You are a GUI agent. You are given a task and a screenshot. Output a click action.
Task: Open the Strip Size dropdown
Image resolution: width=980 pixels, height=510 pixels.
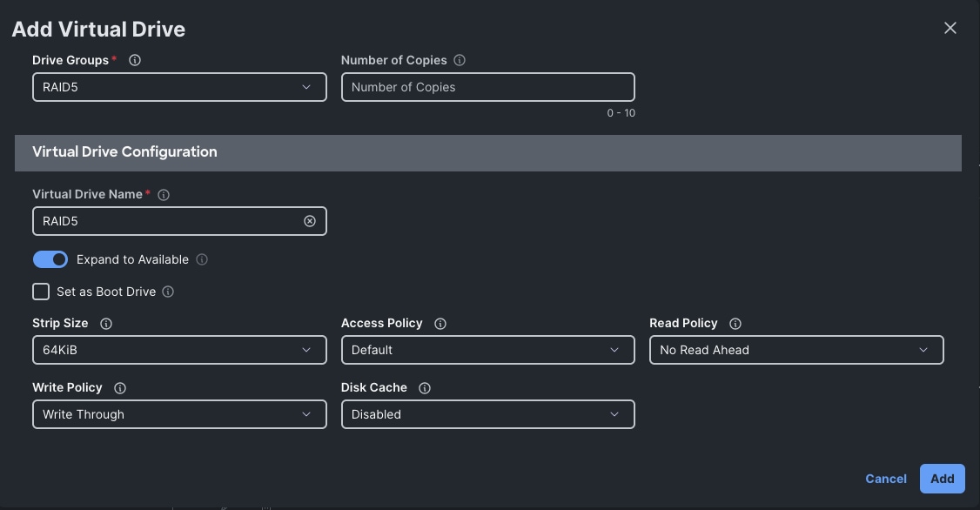pos(179,350)
